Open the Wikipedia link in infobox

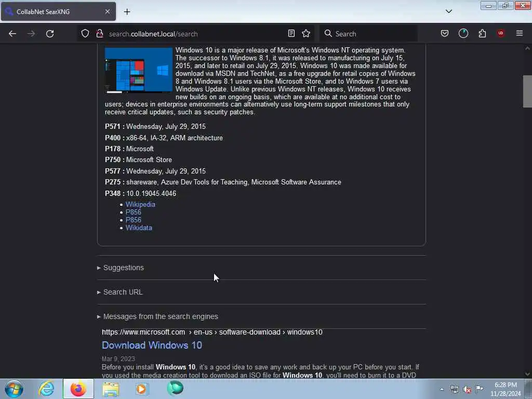pos(140,204)
